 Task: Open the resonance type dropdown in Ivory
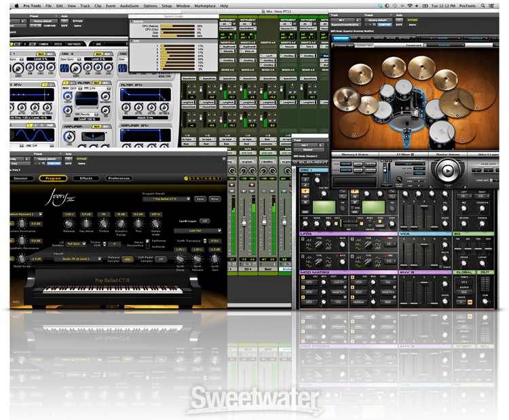(26, 214)
